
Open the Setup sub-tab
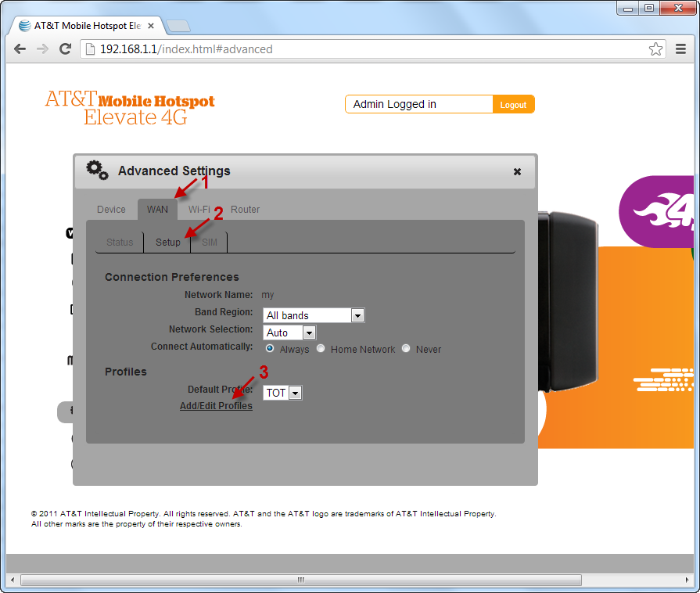click(168, 242)
